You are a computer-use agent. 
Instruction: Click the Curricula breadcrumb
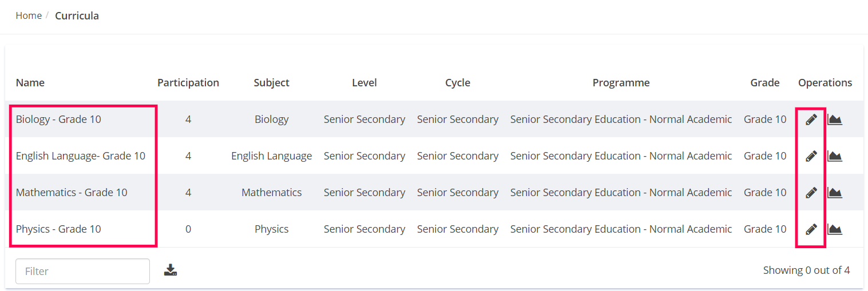tap(77, 15)
